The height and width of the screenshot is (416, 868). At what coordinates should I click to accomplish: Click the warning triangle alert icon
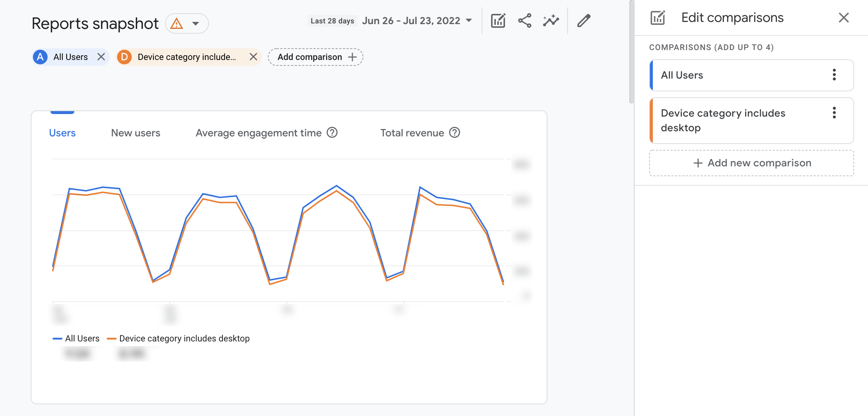click(176, 23)
